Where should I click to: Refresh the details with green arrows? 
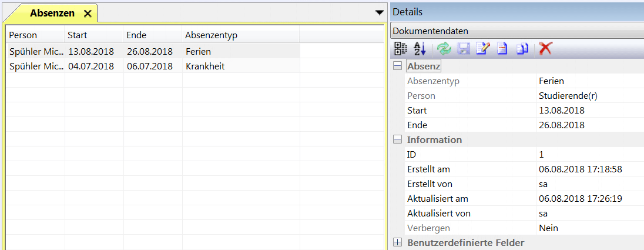pyautogui.click(x=444, y=49)
